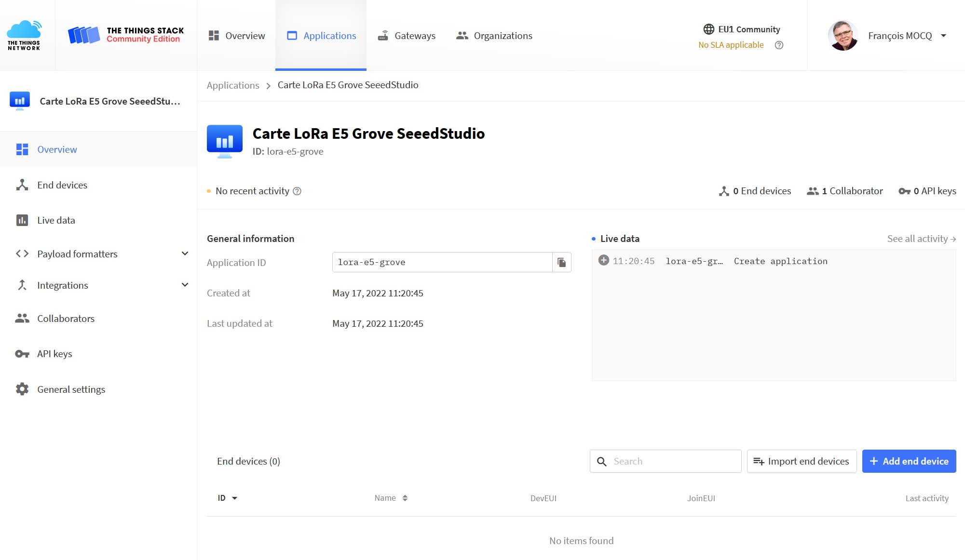The height and width of the screenshot is (560, 965).
Task: Click Add end device button
Action: (909, 461)
